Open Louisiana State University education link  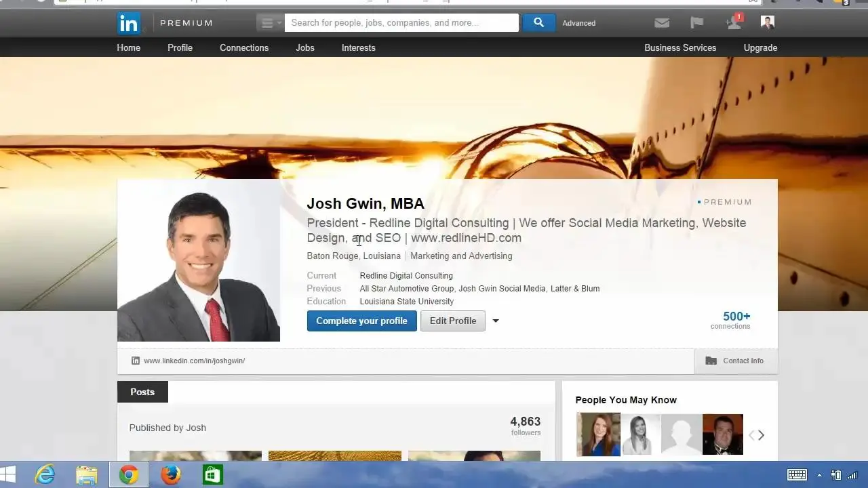pos(407,301)
